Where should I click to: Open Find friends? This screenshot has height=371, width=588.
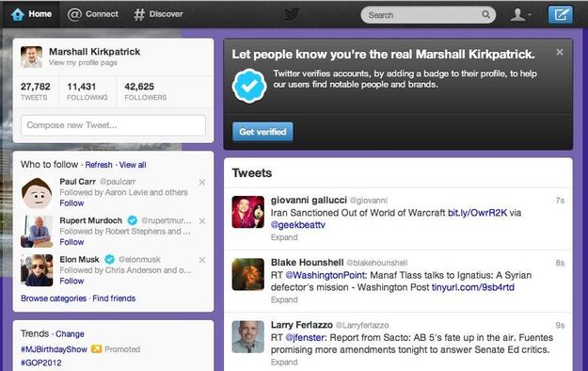pyautogui.click(x=114, y=298)
